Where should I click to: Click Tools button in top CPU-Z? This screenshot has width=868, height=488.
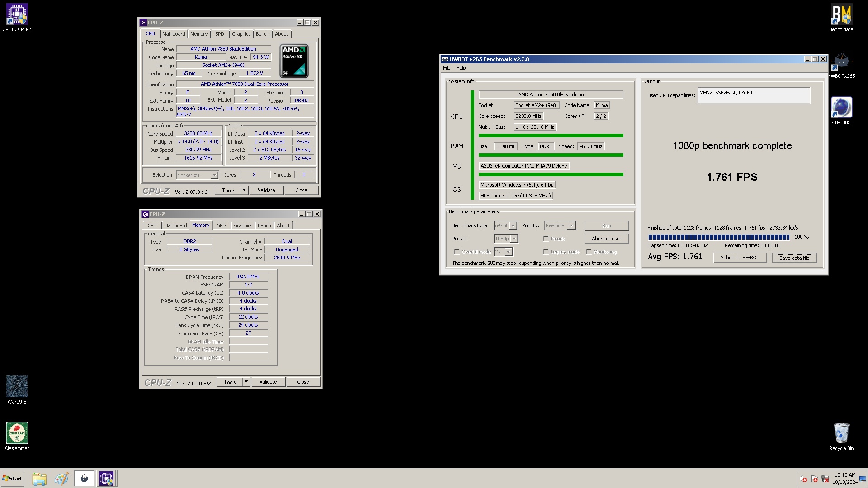pyautogui.click(x=228, y=191)
